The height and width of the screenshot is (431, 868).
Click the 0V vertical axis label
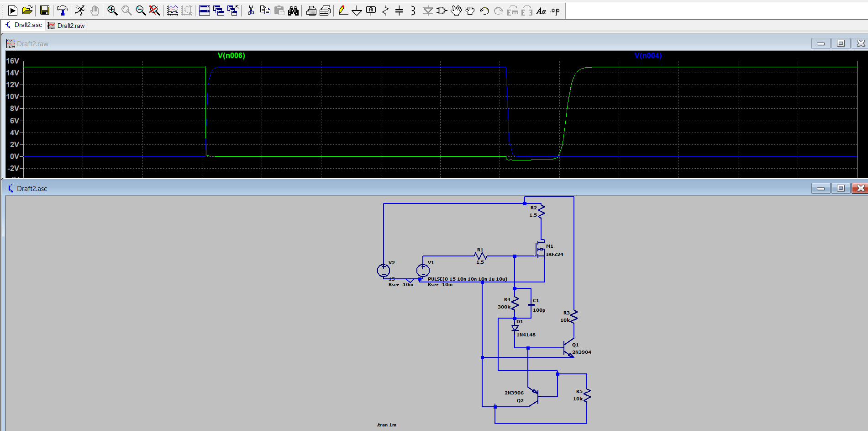(15, 156)
